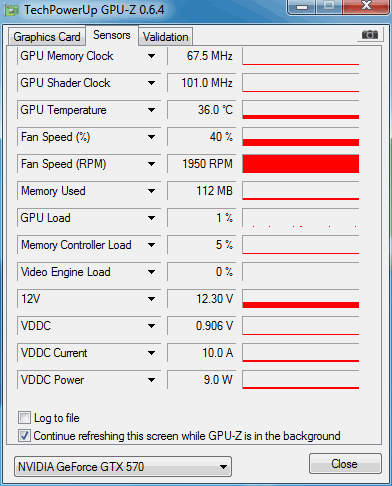The image size is (392, 486).
Task: Open the Validation tab
Action: point(166,37)
